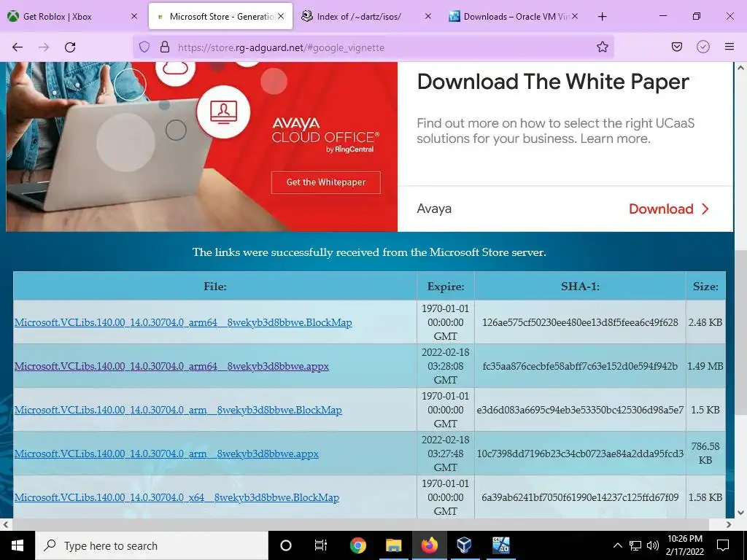Screen dimensions: 747x560
Task: Download the arm VCLibs appx file
Action: (x=166, y=454)
